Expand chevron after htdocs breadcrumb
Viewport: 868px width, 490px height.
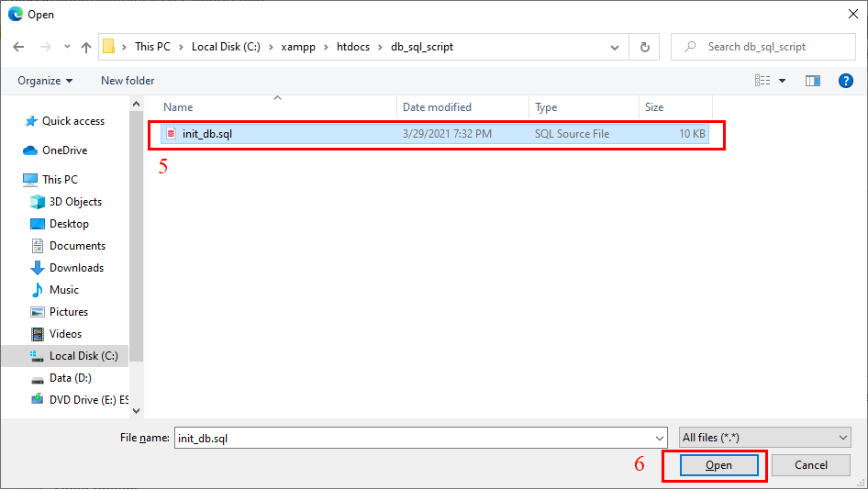point(380,47)
